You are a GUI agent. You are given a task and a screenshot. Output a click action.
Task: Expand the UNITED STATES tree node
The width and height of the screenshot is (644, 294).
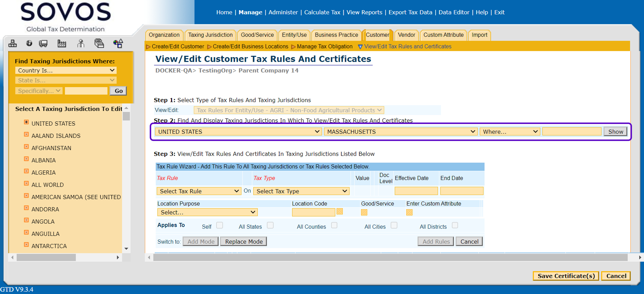[x=26, y=122]
